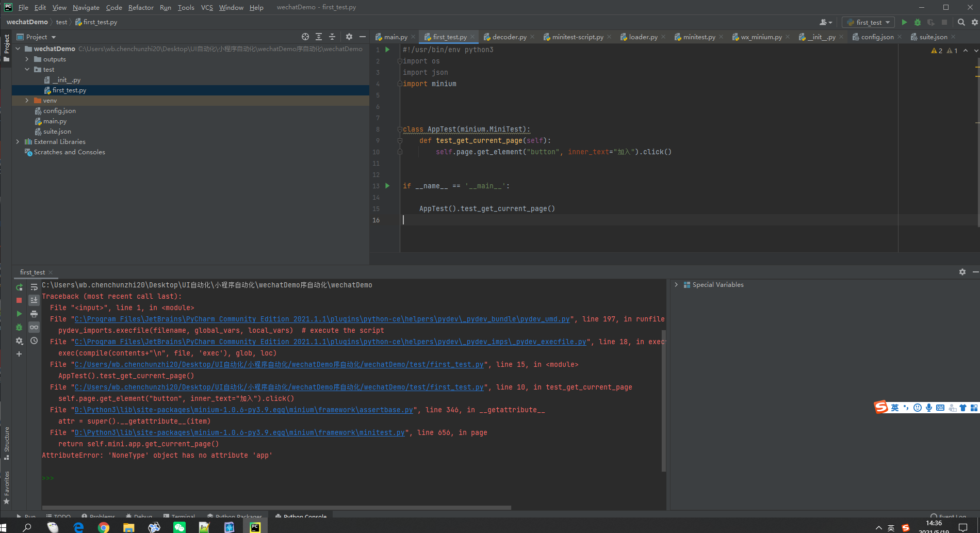Expand the outputs folder in project tree
Viewport: 980px width, 533px height.
(x=27, y=59)
